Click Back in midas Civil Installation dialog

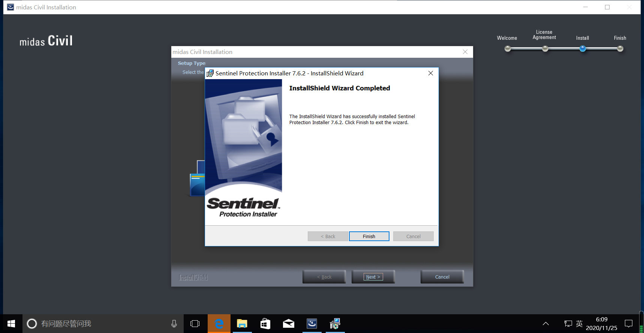pos(324,277)
